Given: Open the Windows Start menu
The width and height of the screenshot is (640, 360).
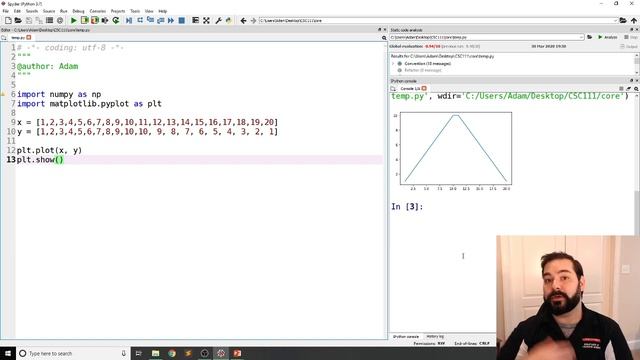Looking at the screenshot, I should click(x=8, y=353).
